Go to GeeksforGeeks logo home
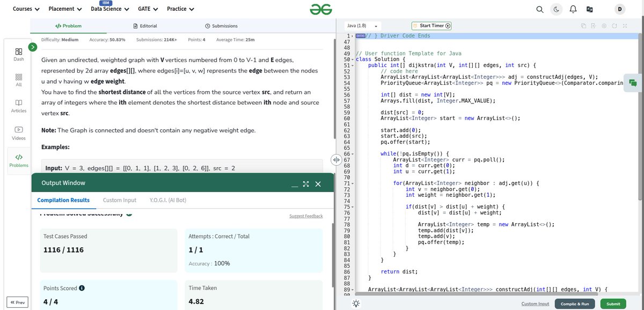The width and height of the screenshot is (644, 310). [320, 9]
